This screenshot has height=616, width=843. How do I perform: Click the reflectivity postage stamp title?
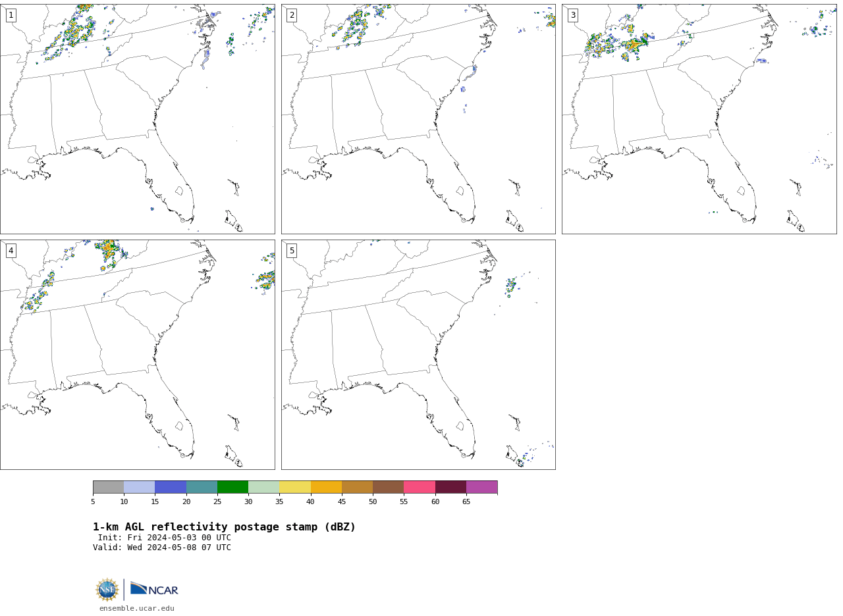coord(224,527)
